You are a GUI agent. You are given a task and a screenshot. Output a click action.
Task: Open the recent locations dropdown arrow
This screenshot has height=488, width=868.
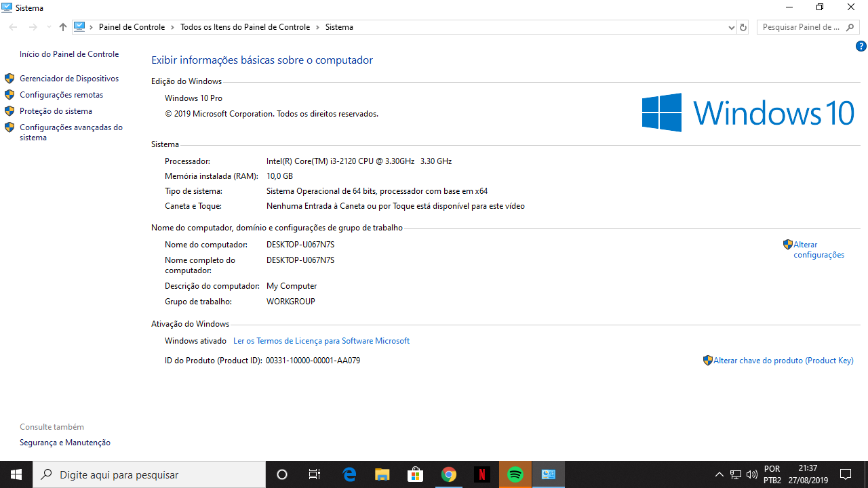coord(49,28)
